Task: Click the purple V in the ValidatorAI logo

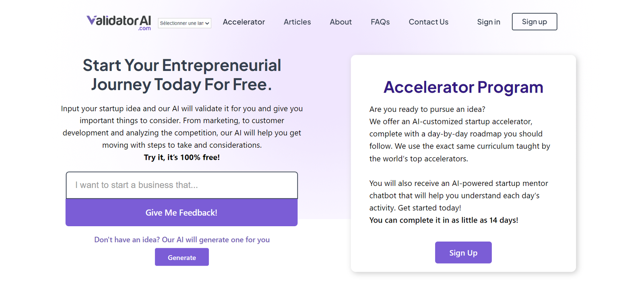Action: tap(90, 20)
